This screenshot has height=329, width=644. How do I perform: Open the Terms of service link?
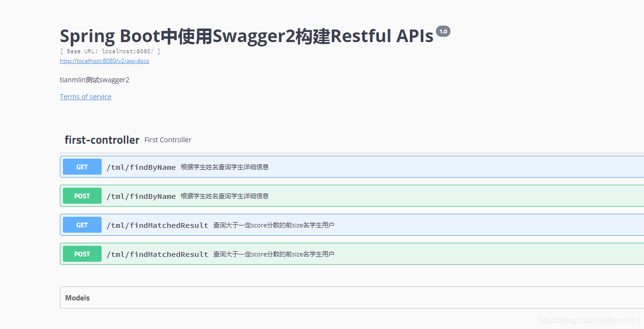[x=86, y=97]
